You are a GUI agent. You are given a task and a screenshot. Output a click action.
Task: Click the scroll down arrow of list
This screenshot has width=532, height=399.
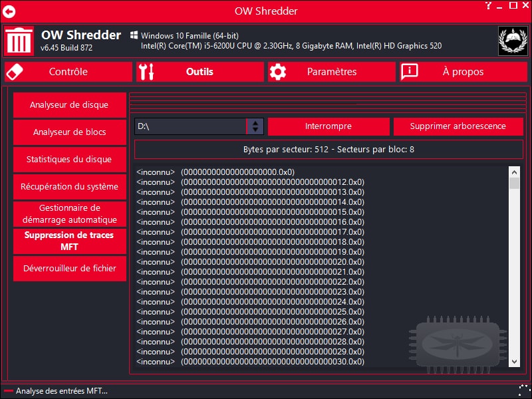[x=514, y=362]
